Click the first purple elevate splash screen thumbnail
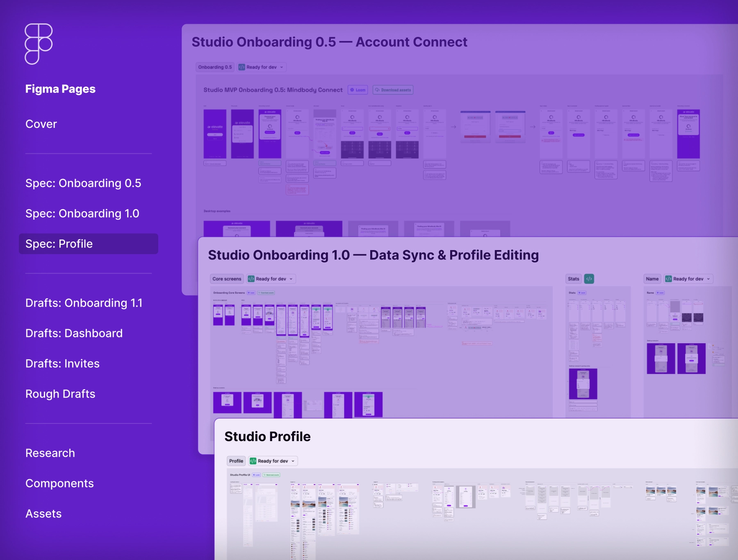 point(215,134)
